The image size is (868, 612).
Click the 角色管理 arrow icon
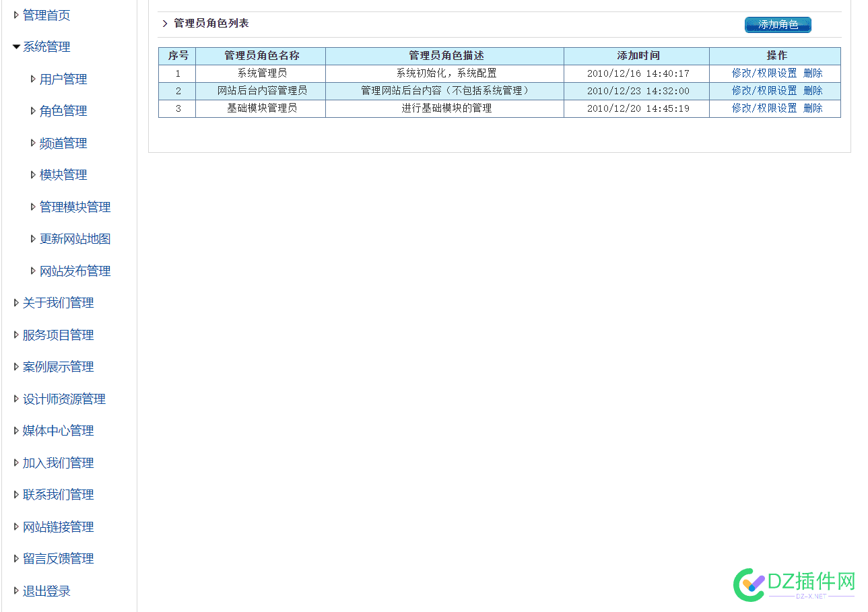click(x=33, y=111)
